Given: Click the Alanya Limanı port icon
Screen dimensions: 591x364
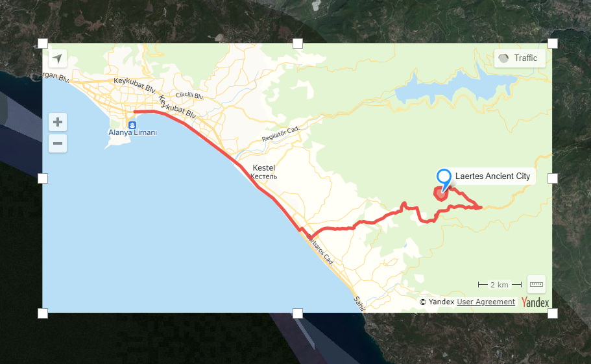Looking at the screenshot, I should [x=132, y=125].
